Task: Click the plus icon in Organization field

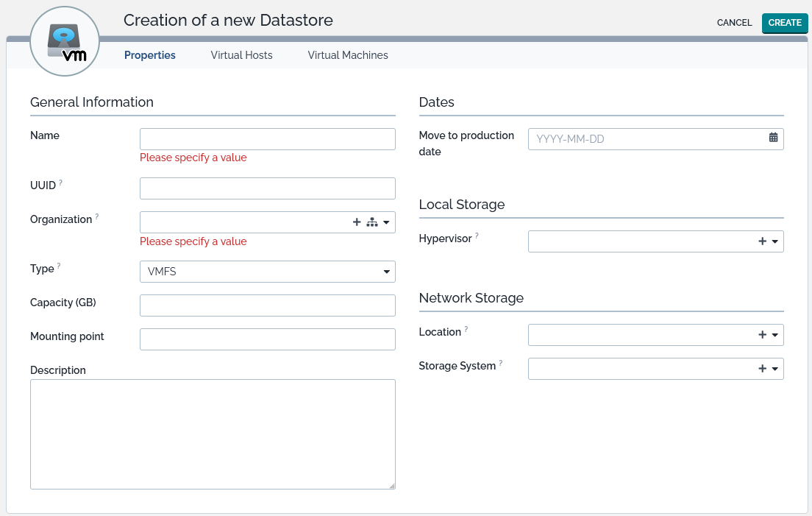Action: [x=357, y=222]
